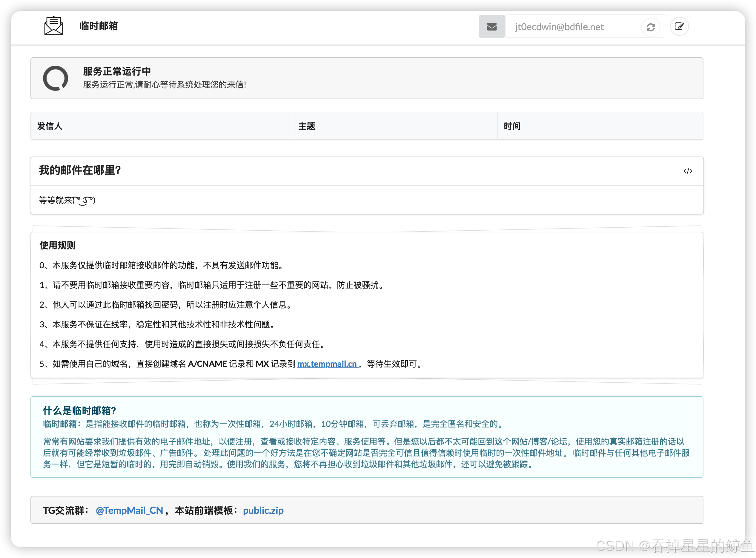
Task: Click the loading spinner status icon
Action: click(x=55, y=78)
